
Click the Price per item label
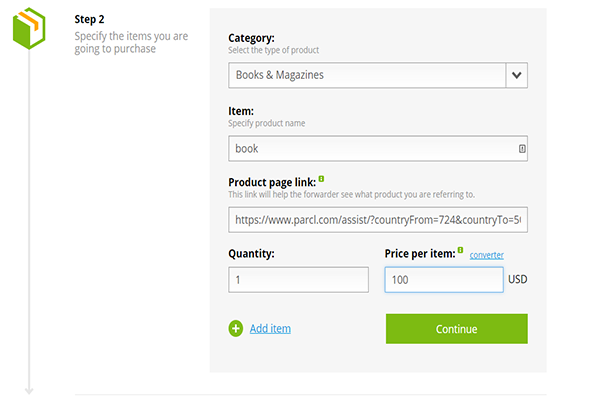click(x=419, y=254)
